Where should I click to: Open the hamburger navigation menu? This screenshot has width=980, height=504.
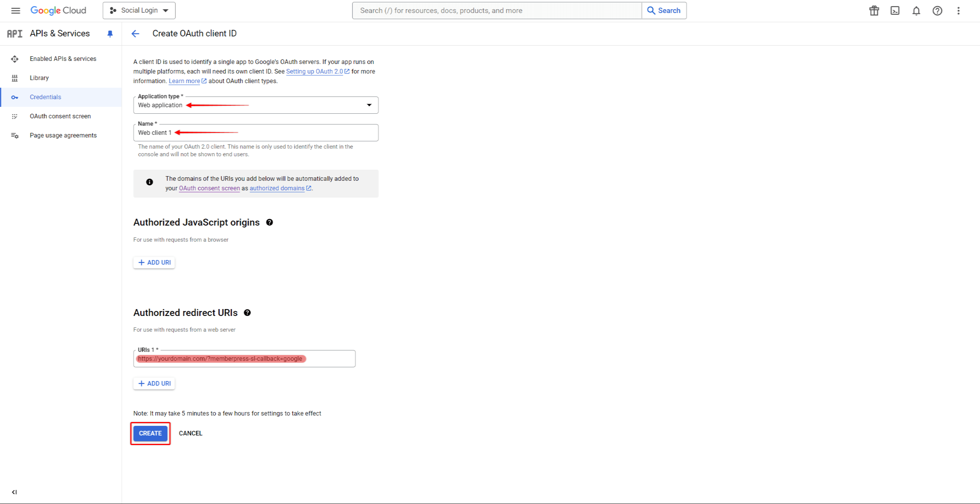pos(16,11)
